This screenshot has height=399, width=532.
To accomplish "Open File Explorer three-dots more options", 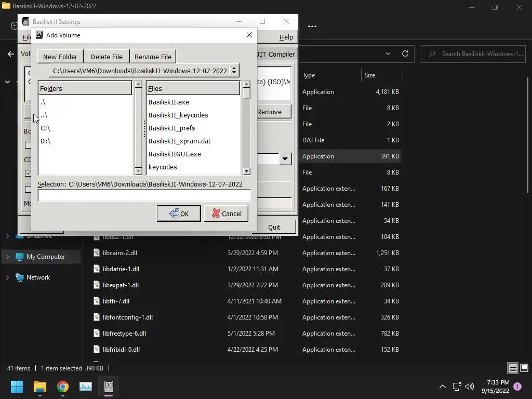I will (x=312, y=26).
